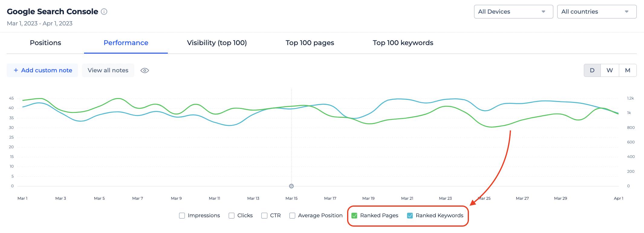Viewport: 644px width, 233px height.
Task: Enable the Impressions checkbox
Action: pos(182,215)
